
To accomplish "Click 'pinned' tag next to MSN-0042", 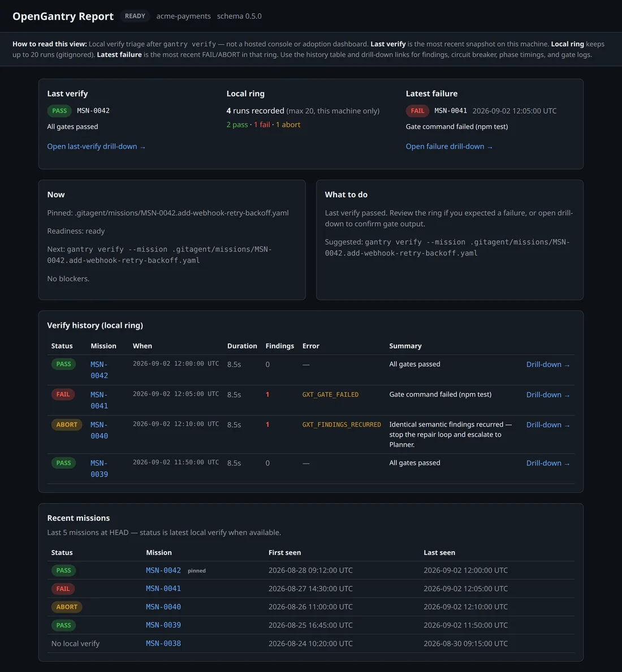I will point(197,571).
